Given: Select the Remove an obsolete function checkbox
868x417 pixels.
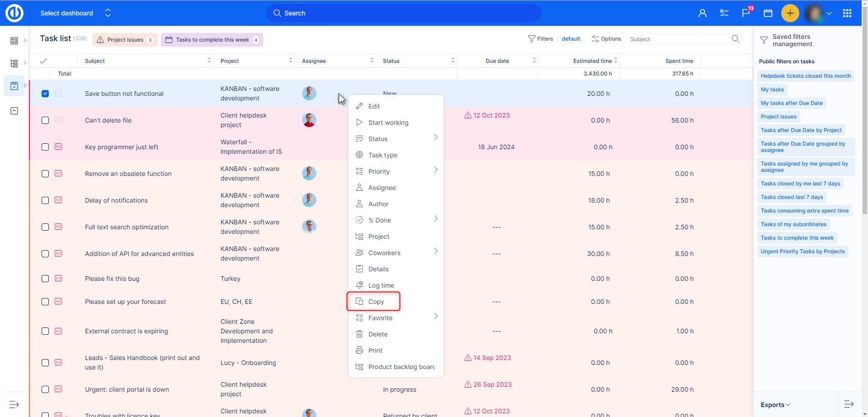Looking at the screenshot, I should point(45,174).
